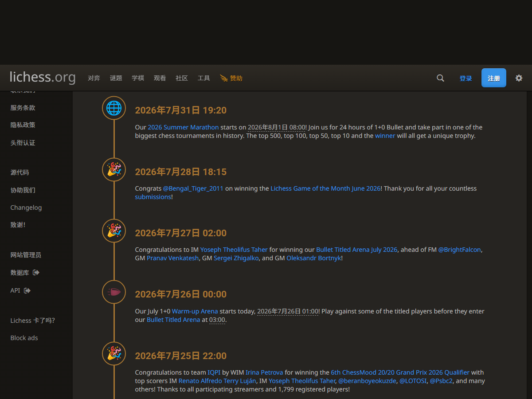This screenshot has height=399, width=532.
Task: Click the bullet icon for 2026年7月26日 entry
Action: (x=114, y=292)
